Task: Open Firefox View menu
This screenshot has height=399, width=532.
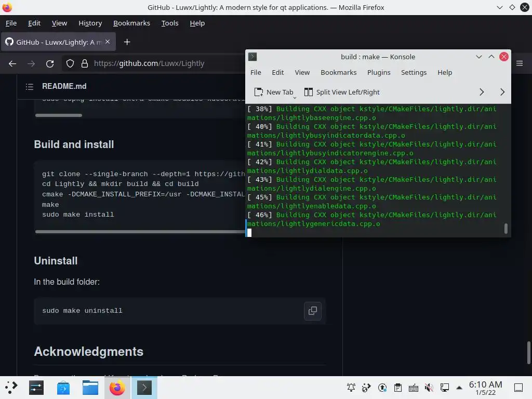Action: click(59, 23)
